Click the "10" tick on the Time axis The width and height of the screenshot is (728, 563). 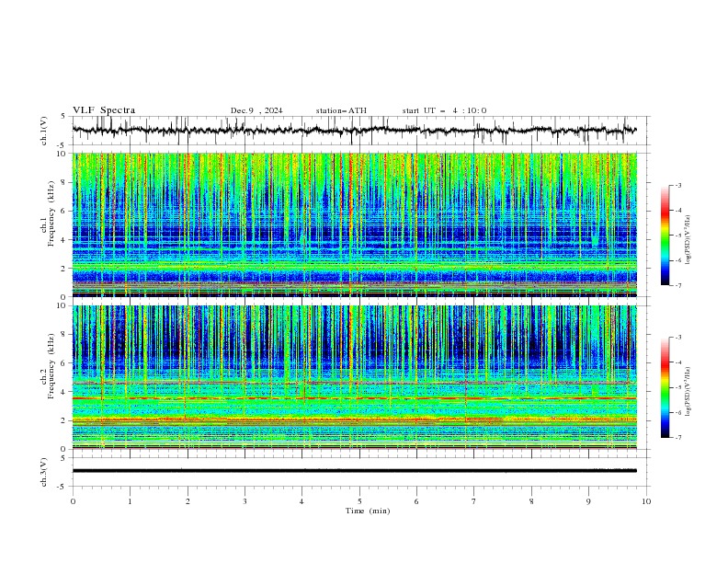point(646,501)
